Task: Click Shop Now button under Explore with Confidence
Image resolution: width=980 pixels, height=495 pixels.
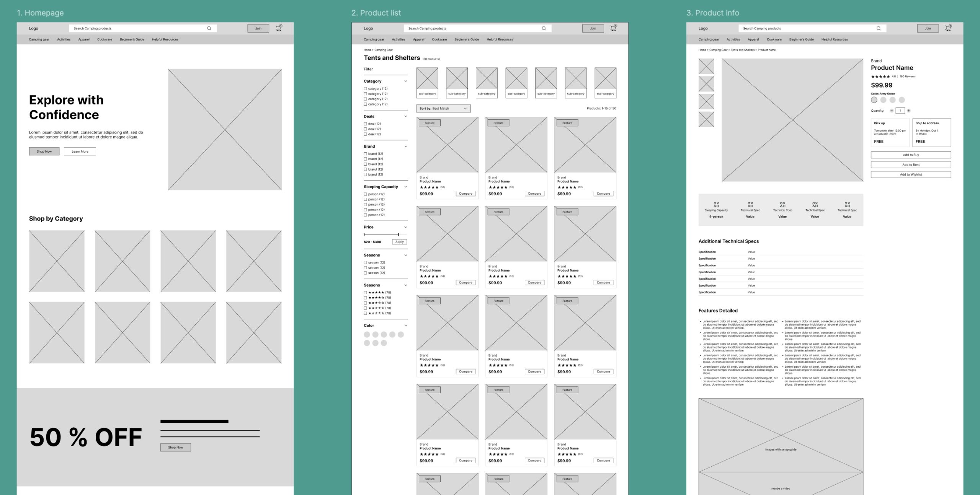Action: (44, 151)
